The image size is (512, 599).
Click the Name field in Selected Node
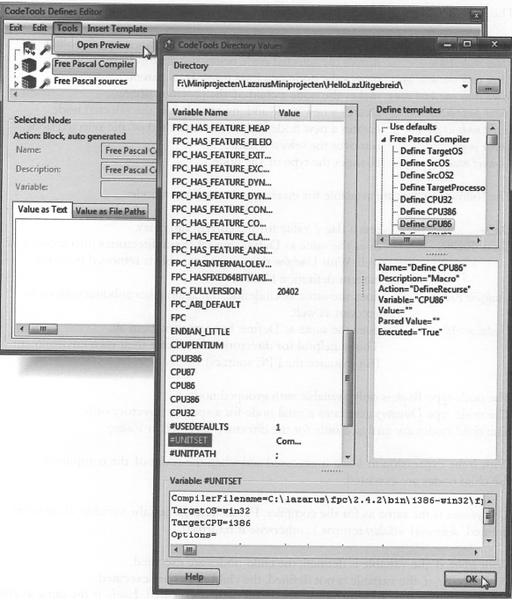130,151
